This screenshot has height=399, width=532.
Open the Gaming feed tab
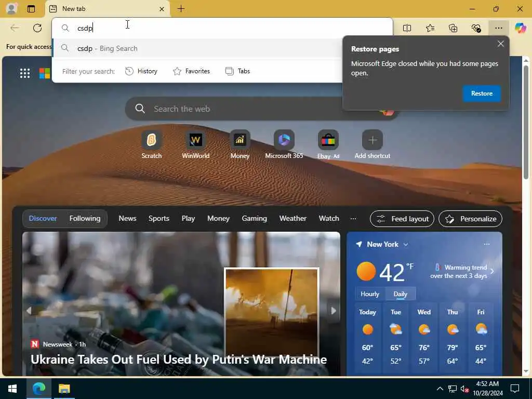[x=254, y=219]
